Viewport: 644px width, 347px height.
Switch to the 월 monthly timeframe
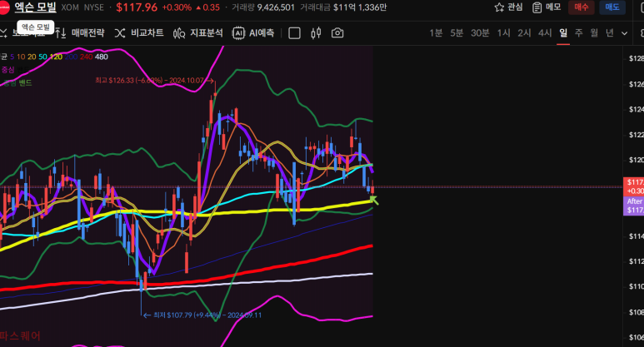(594, 32)
